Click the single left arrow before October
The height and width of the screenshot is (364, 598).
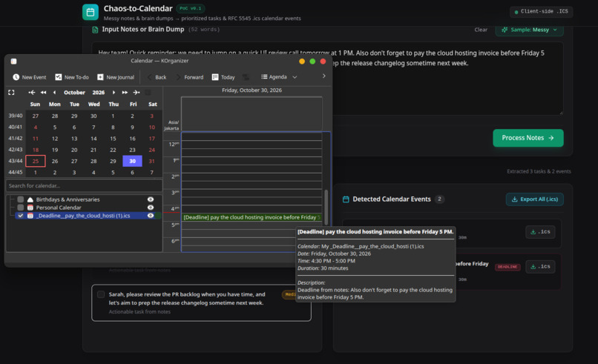55,93
